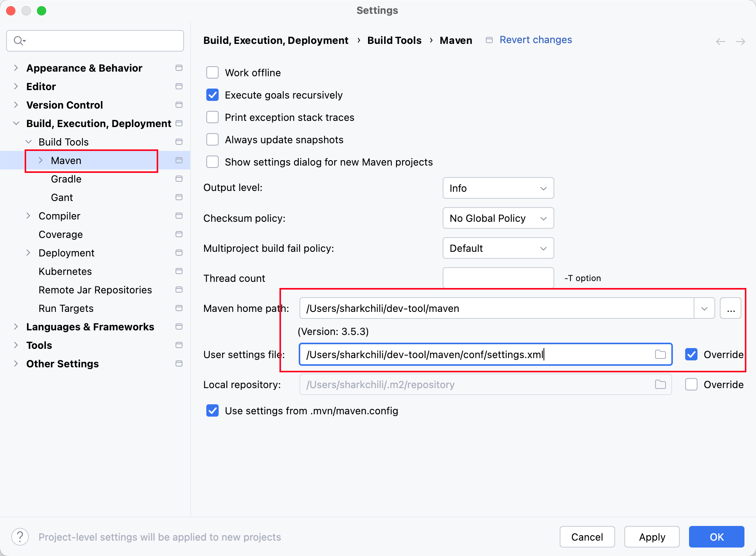Click Revert changes link
This screenshot has width=756, height=556.
pyautogui.click(x=535, y=40)
